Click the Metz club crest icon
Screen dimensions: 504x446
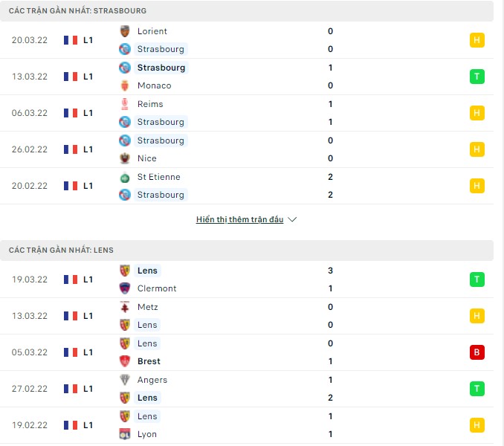[125, 307]
